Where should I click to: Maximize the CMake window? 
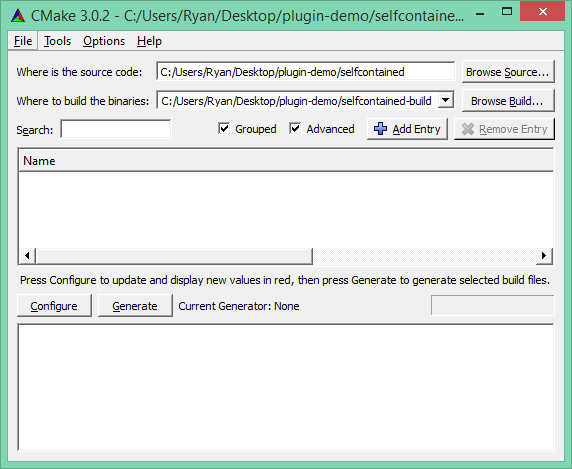[x=507, y=12]
